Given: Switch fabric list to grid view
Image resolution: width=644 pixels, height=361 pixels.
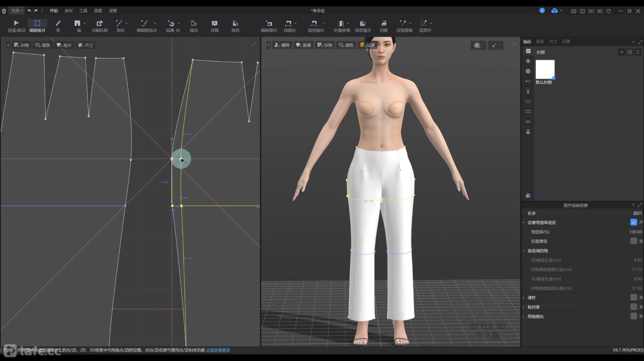Looking at the screenshot, I should pos(630,52).
